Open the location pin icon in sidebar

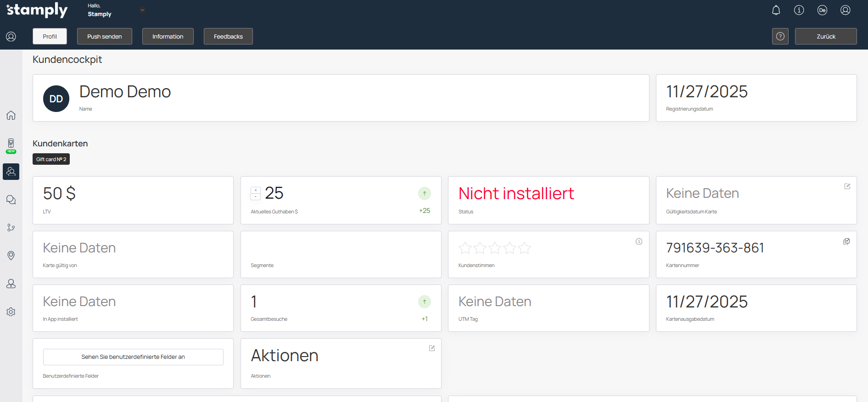[x=11, y=256]
